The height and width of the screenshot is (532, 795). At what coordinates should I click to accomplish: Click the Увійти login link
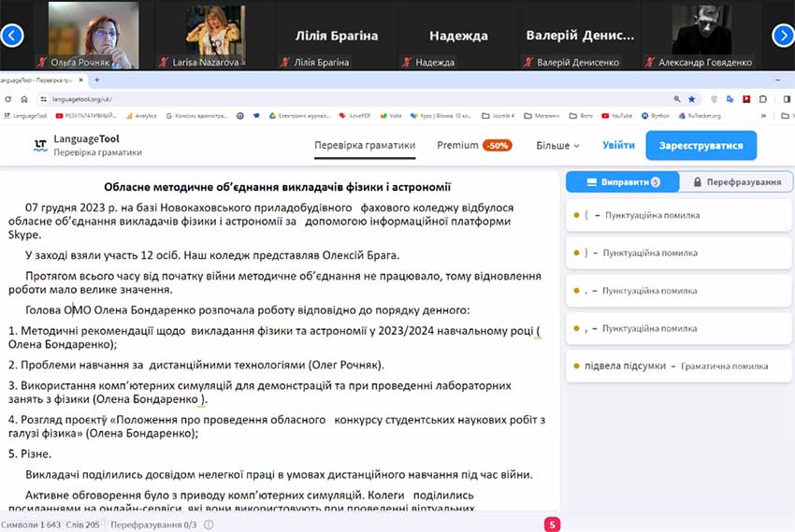point(618,146)
